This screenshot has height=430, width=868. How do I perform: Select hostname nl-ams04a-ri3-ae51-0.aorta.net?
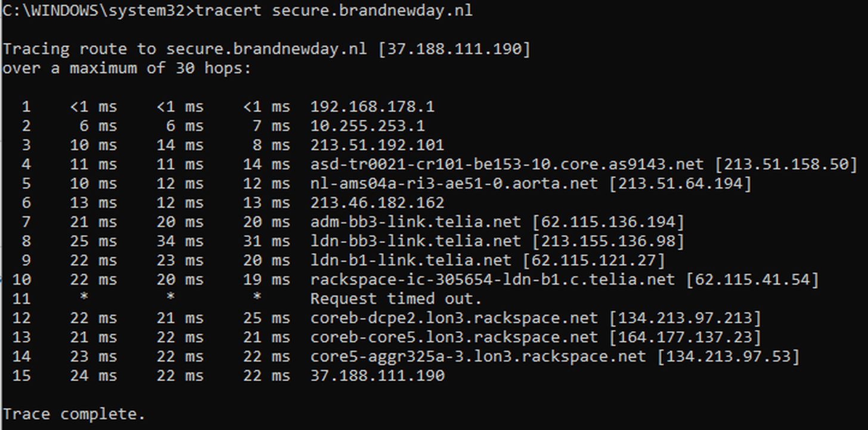coord(454,184)
